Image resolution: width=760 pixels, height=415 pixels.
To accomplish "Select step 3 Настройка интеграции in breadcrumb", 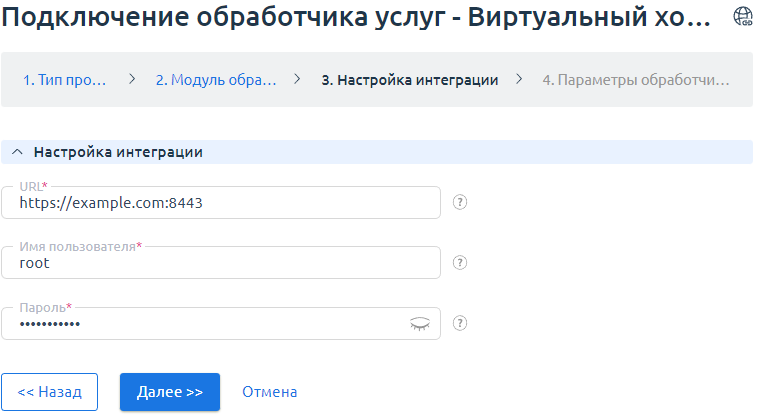I will pos(410,80).
